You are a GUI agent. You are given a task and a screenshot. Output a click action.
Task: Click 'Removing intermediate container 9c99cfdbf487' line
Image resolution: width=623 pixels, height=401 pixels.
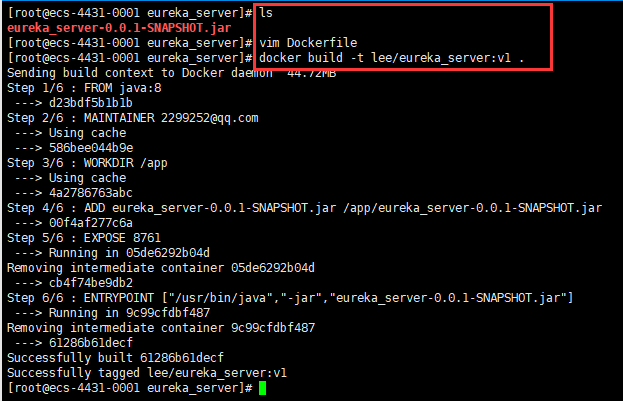coord(161,328)
